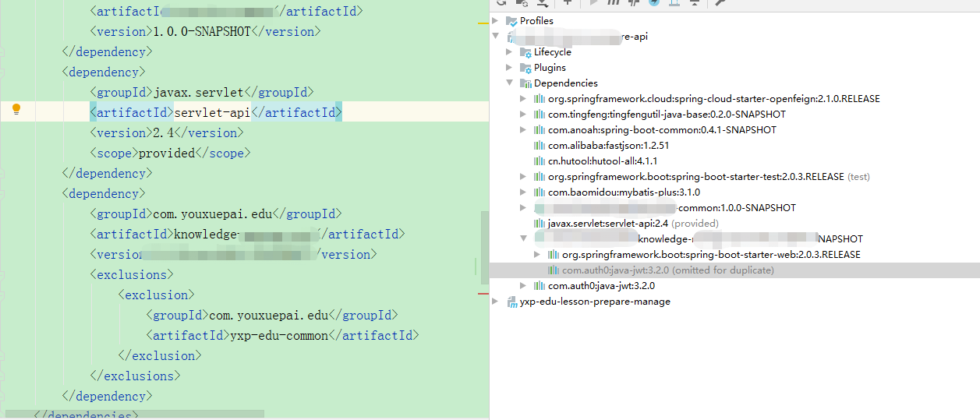Click the Lifecycle folder icon

(x=525, y=52)
